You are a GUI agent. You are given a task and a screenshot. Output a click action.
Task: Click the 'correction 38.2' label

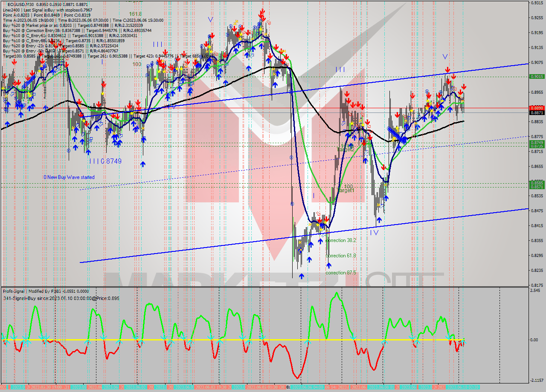(341, 240)
